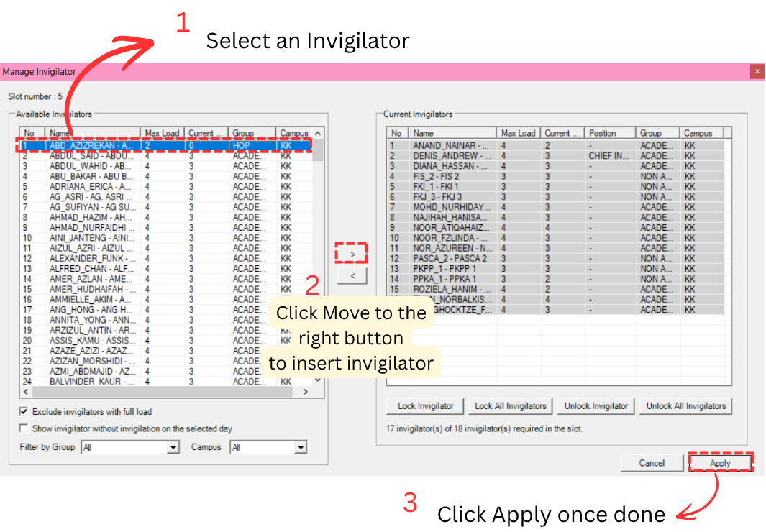
Task: Select NAJIHAH_HANISA row in Current Invigilators
Action: coord(556,217)
